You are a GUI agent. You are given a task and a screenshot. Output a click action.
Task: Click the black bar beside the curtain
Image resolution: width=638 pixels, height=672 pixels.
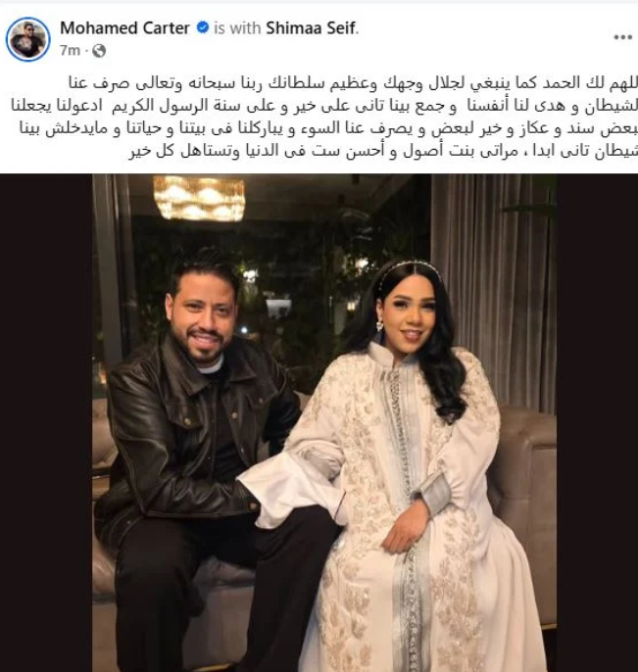(597, 422)
